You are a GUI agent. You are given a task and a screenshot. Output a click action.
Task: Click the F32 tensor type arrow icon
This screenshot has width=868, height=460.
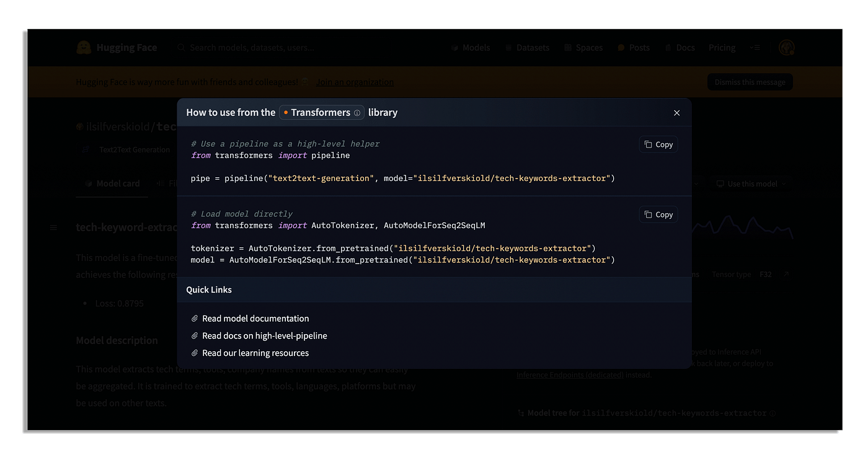[786, 274]
